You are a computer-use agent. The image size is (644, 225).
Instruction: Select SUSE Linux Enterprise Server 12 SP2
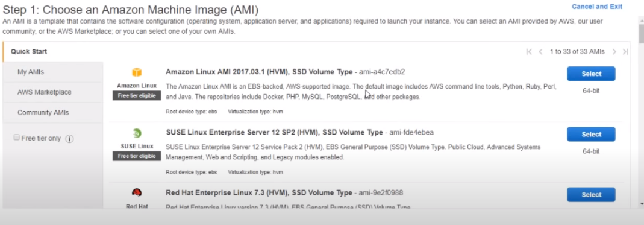(591, 134)
